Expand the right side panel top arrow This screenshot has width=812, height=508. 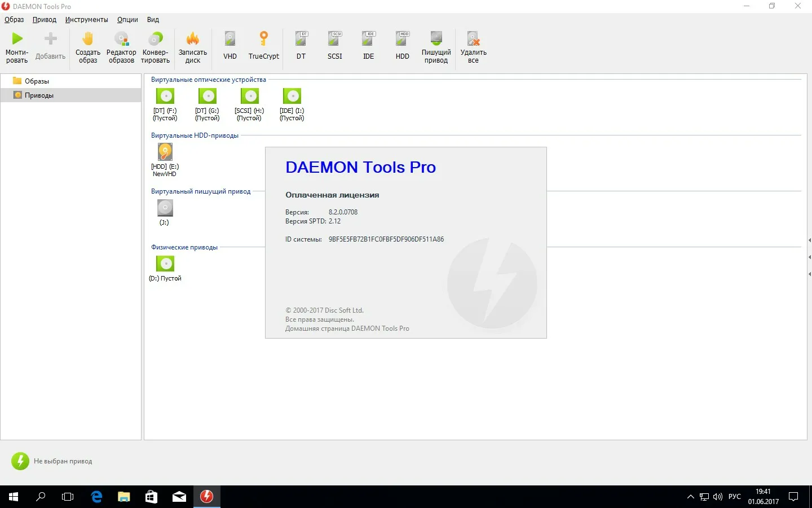[x=809, y=240]
